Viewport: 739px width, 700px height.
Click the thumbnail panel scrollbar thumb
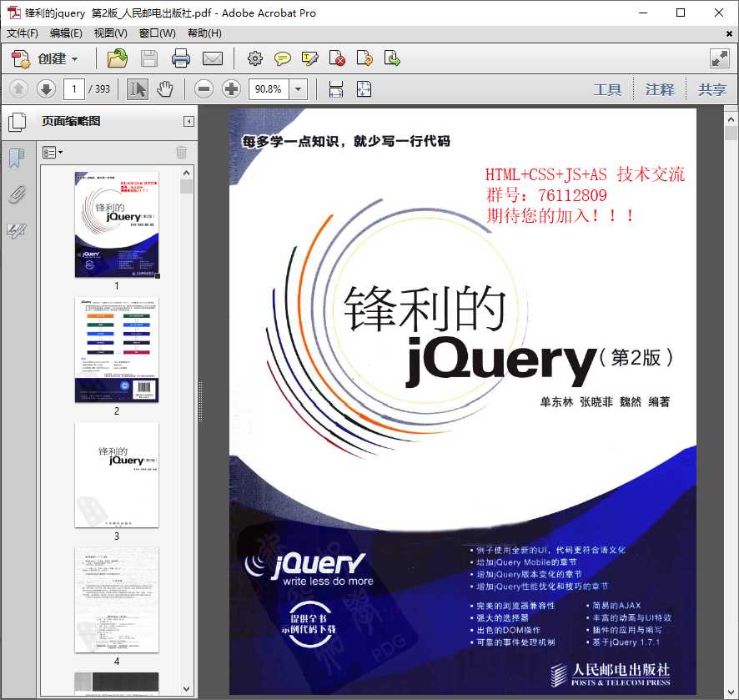coord(187,187)
